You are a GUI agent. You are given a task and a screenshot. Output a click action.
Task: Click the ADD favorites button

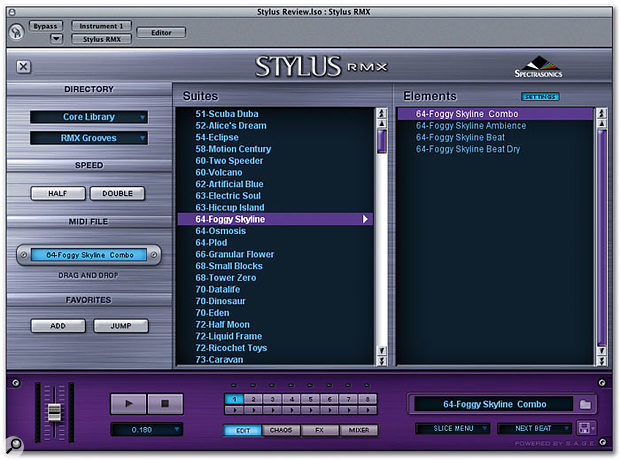click(58, 326)
